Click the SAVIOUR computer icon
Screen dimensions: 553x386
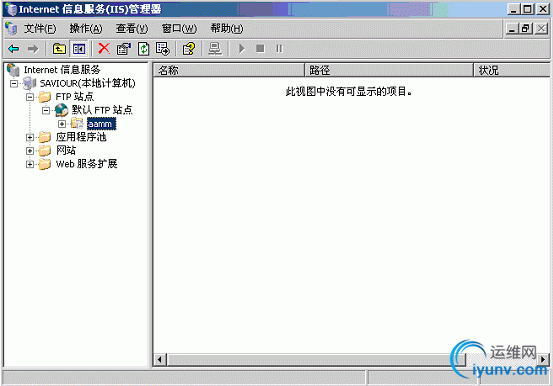coord(30,83)
